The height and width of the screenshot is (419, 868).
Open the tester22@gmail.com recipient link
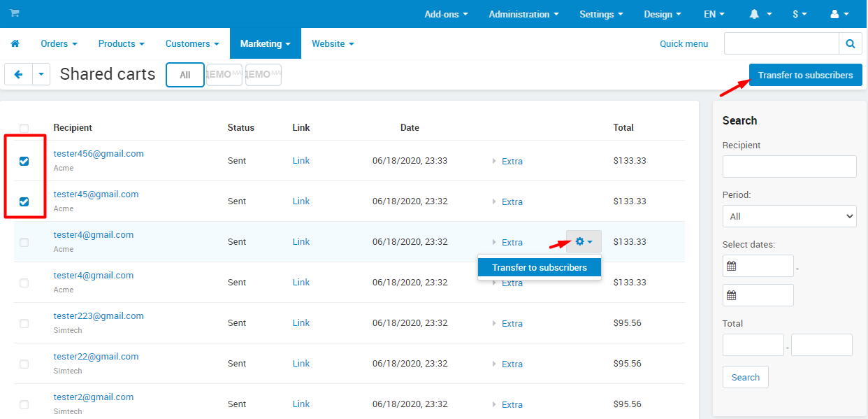coord(96,357)
